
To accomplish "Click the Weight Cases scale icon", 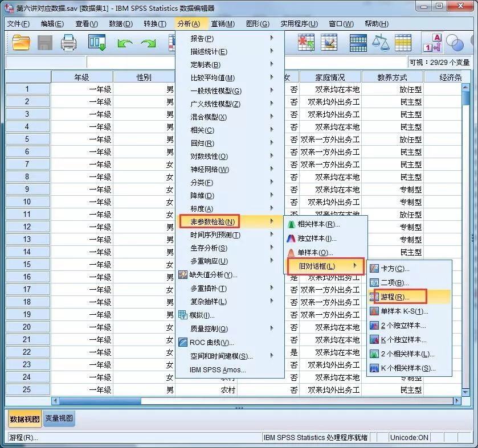I will tap(381, 43).
